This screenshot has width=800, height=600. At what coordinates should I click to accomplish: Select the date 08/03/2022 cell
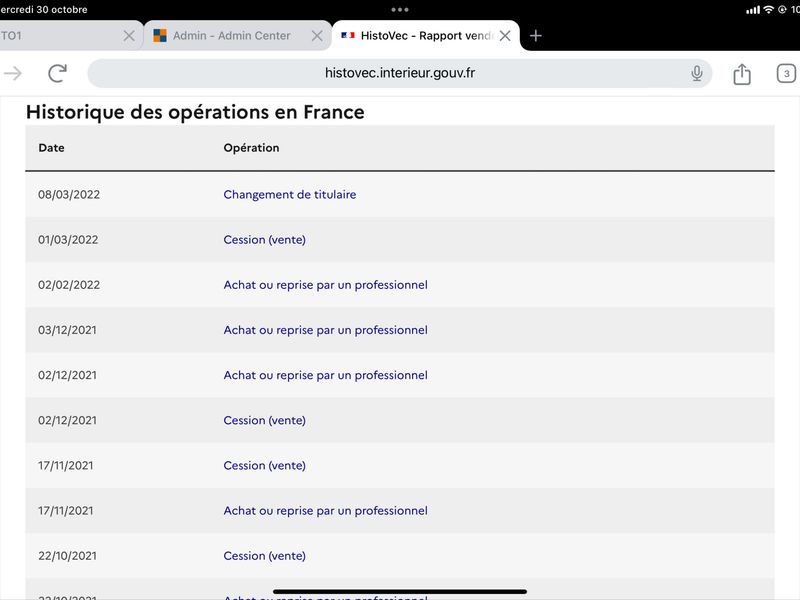click(x=69, y=194)
